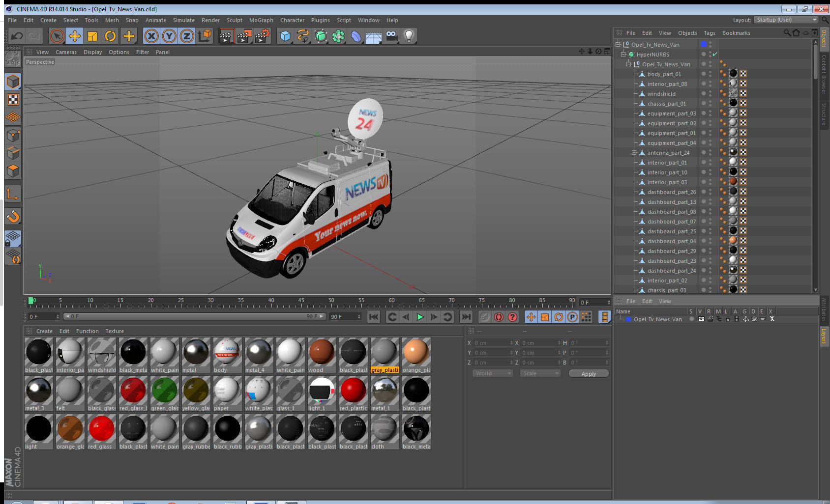The image size is (830, 504).
Task: Open Object Manager Bookmarks menu
Action: 736,33
